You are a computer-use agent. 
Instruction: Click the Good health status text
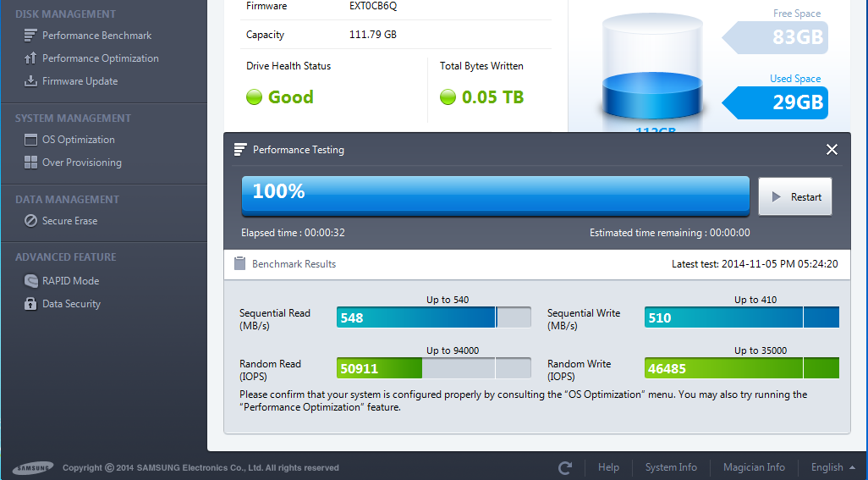291,97
